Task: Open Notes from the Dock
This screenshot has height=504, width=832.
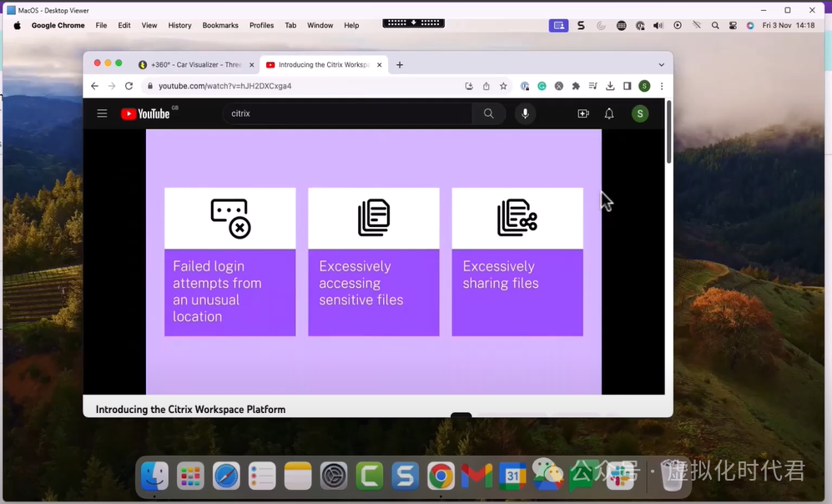Action: click(x=298, y=476)
